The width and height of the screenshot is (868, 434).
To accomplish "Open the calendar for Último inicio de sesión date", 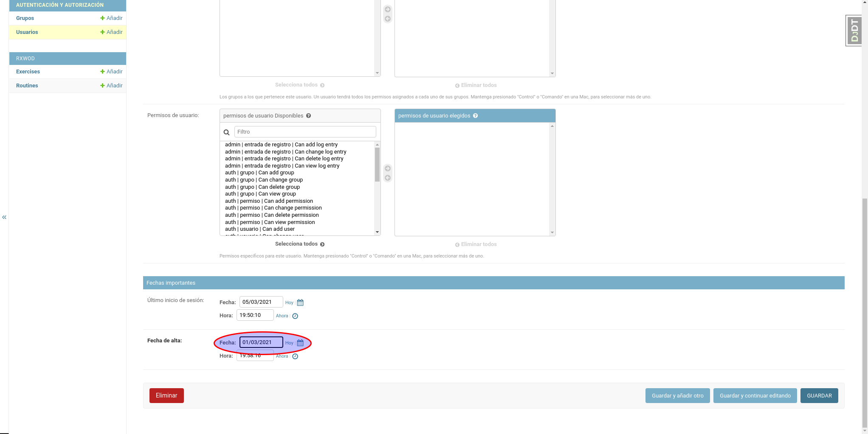I will [299, 302].
